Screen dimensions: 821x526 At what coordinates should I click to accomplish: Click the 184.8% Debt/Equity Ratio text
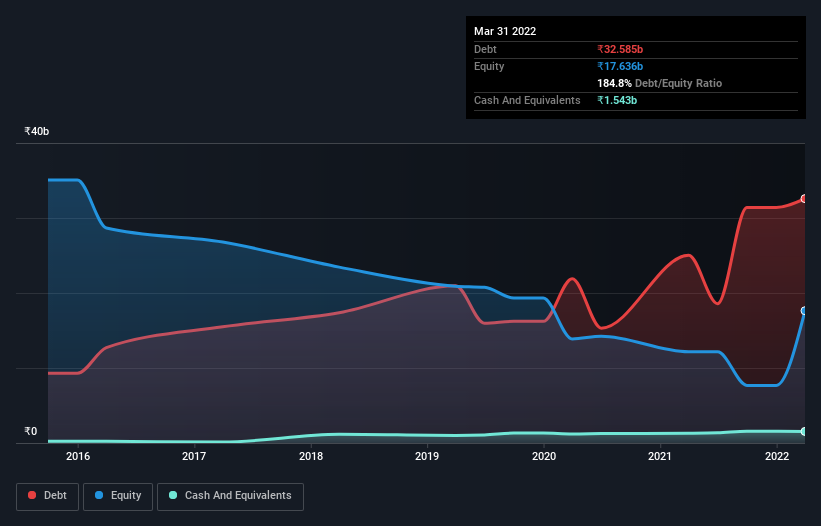point(660,83)
